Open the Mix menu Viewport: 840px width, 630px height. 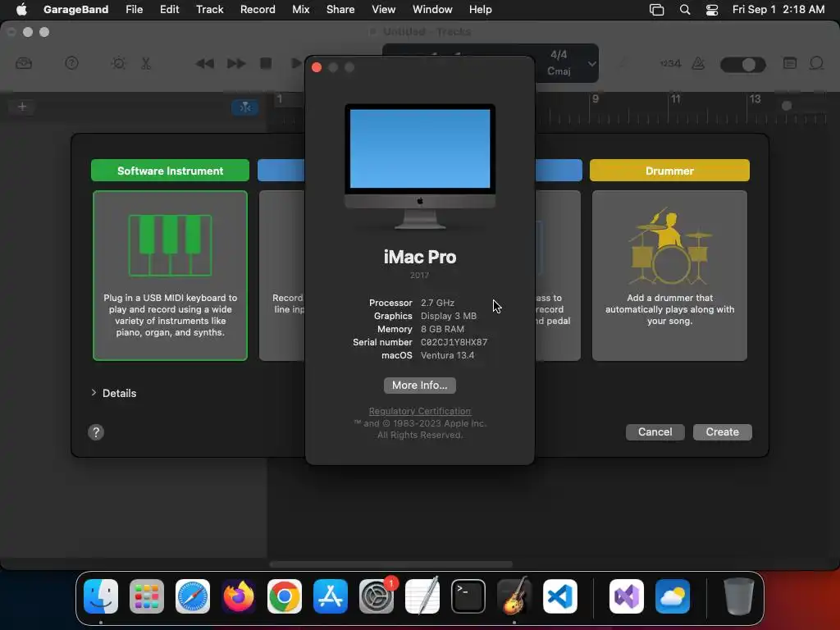[300, 9]
